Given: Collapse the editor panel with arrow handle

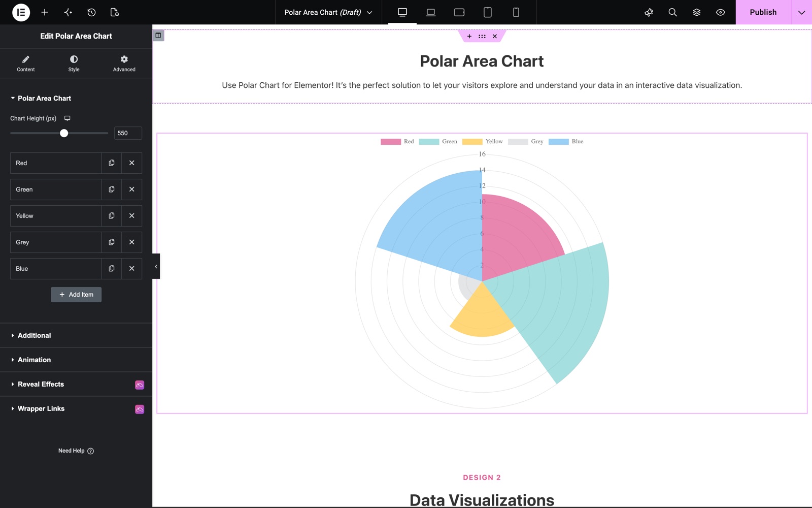Looking at the screenshot, I should pyautogui.click(x=156, y=266).
